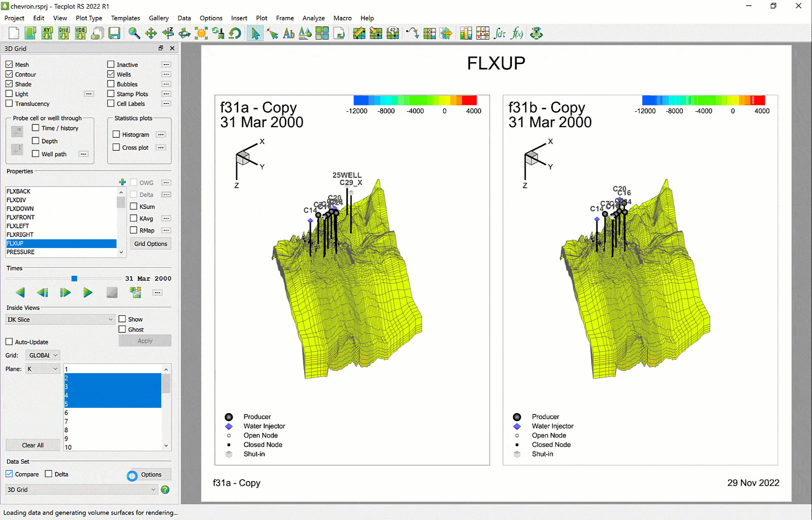Undock the 3D Grid panel
The width and height of the screenshot is (812, 520).
[161, 48]
